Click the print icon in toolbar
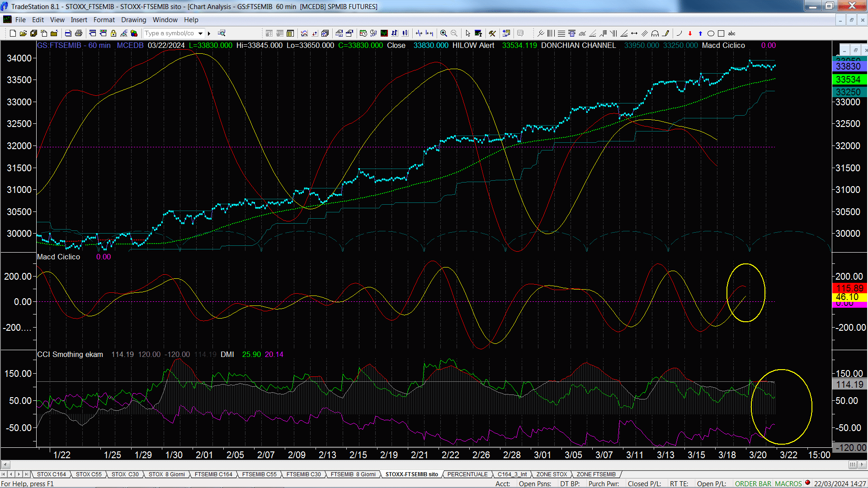 pyautogui.click(x=79, y=33)
